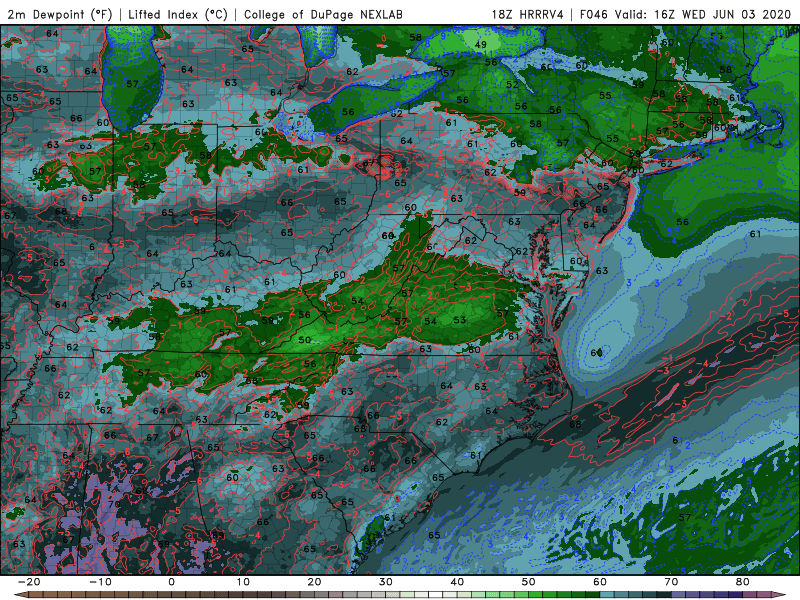Click the '2m Dewpoint (°F)' title label
Viewport: 800px width, 600px height.
point(60,14)
